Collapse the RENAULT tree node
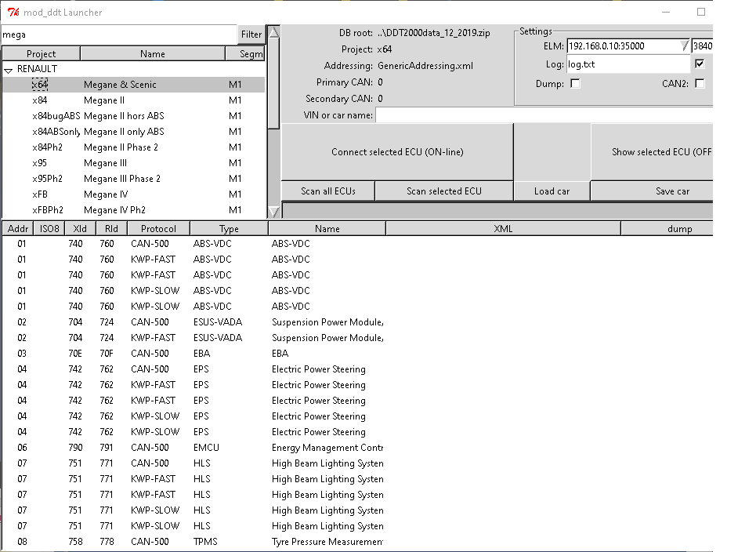 pos(8,70)
